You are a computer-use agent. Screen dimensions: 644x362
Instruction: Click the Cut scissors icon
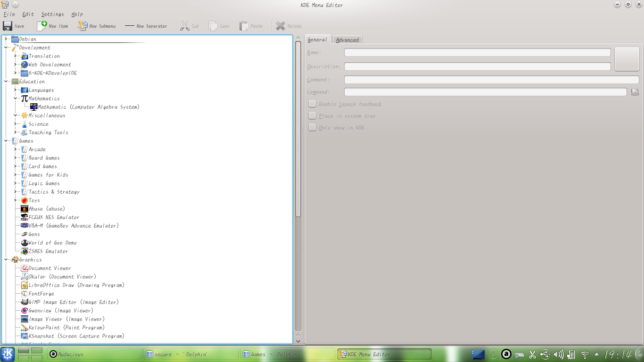click(x=184, y=26)
